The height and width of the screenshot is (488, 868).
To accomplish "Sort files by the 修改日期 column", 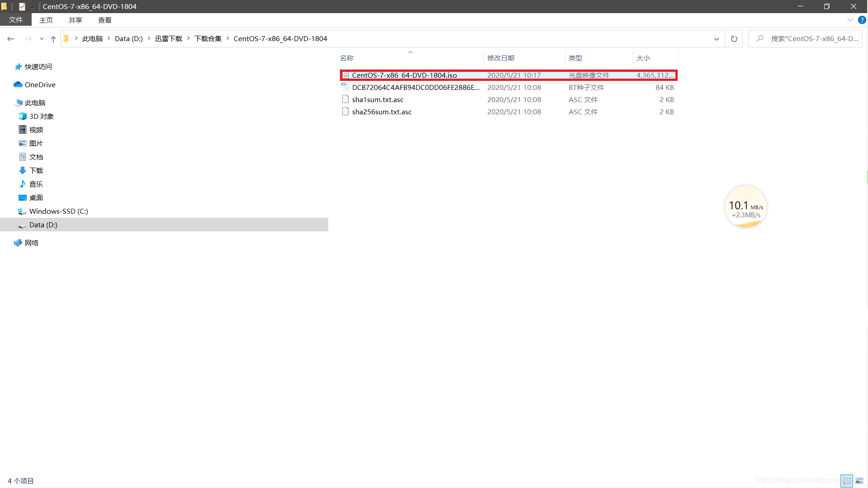I will [524, 58].
